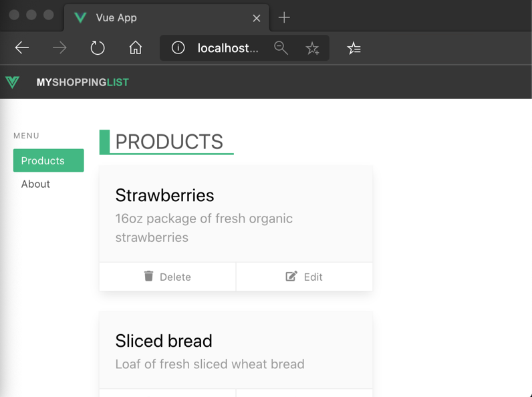The image size is (532, 397).
Task: Open the About menu item
Action: [x=35, y=184]
